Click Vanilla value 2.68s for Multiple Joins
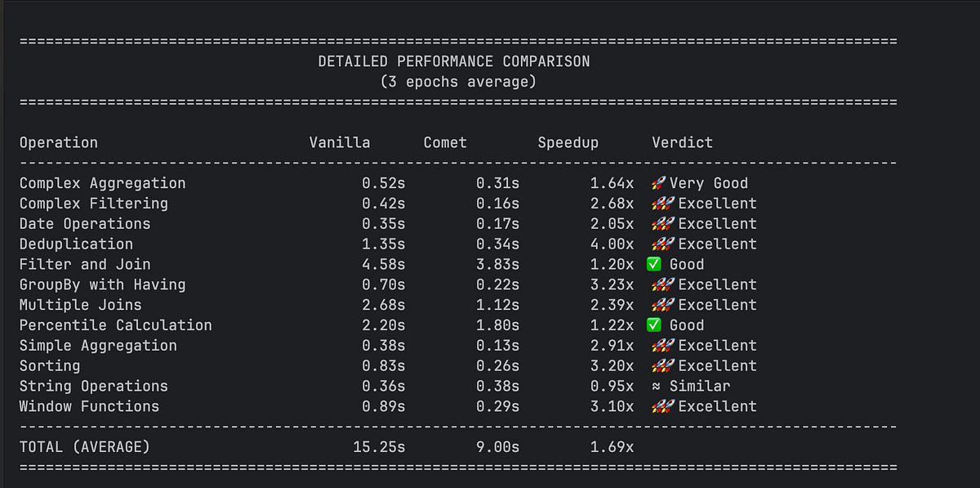 (x=384, y=305)
